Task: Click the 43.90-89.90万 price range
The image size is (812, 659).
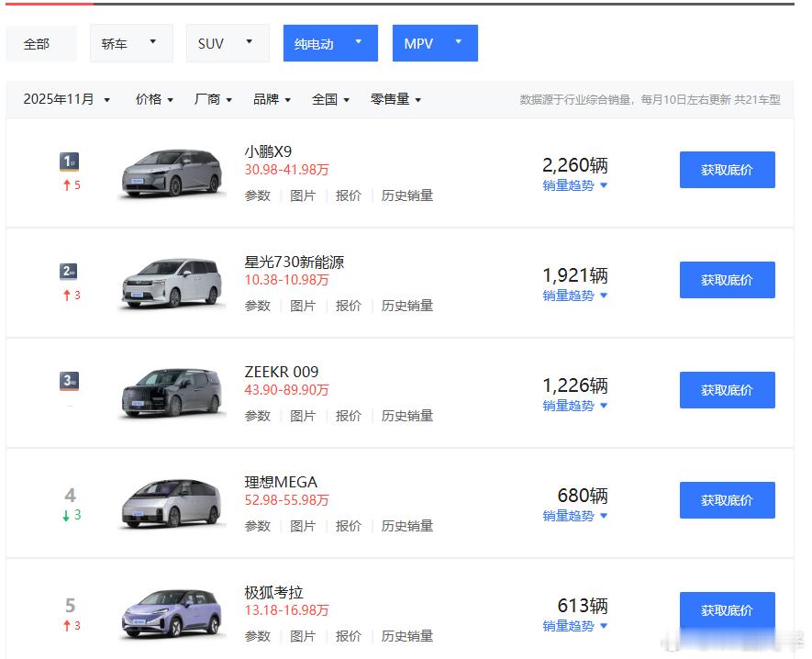Action: click(287, 390)
